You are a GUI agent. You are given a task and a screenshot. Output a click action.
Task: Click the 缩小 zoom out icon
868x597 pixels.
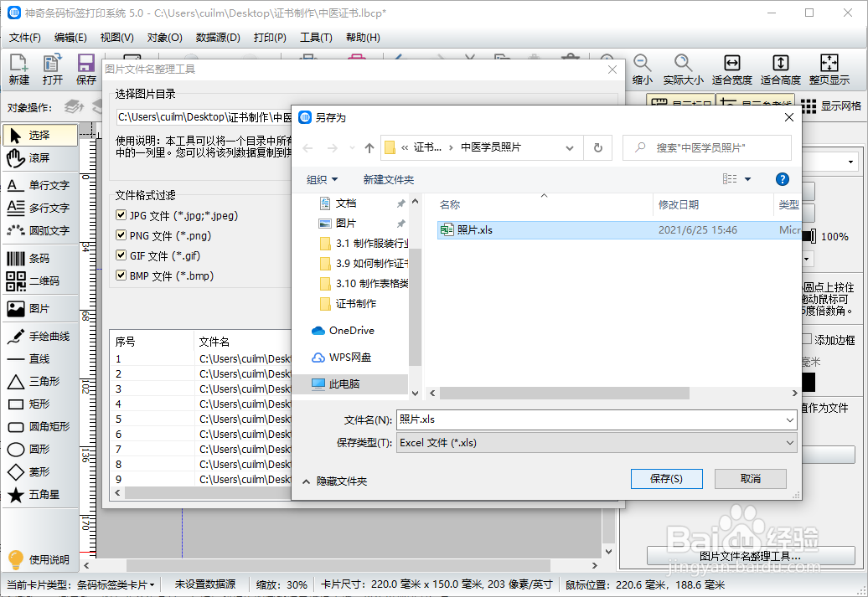(x=642, y=69)
